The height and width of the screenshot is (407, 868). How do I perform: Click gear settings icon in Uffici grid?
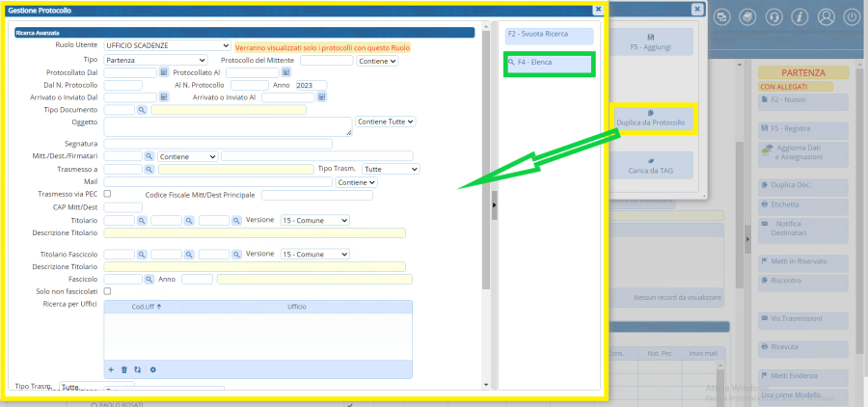pyautogui.click(x=152, y=369)
